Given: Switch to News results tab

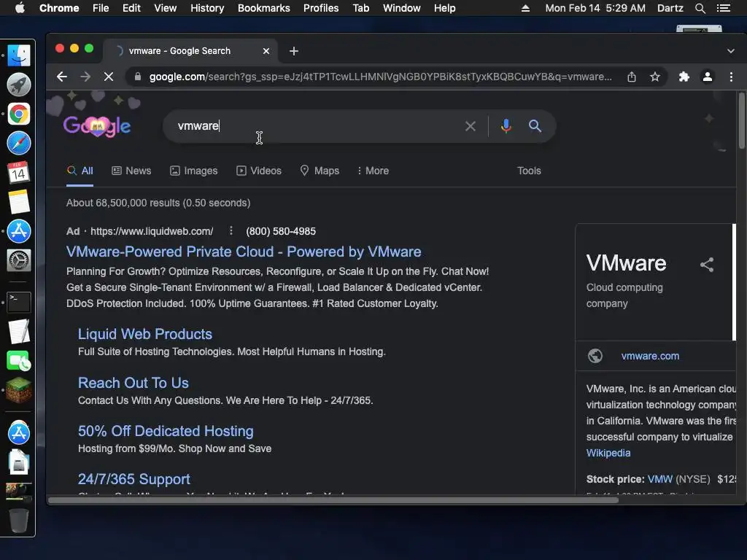Looking at the screenshot, I should coord(131,171).
